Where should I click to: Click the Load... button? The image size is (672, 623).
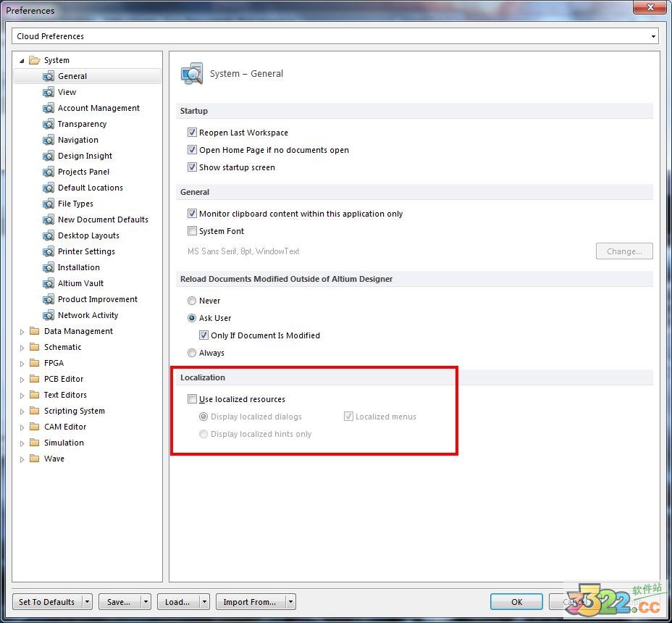point(178,602)
